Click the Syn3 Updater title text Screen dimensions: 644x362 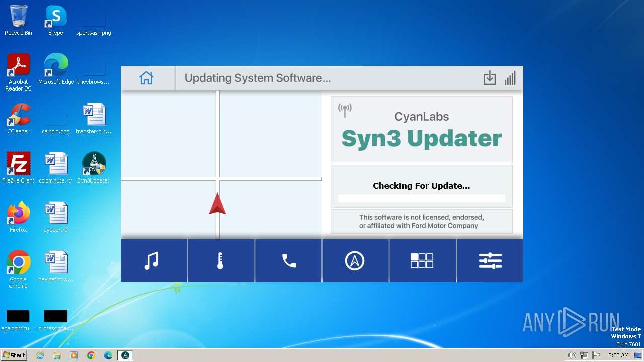422,138
